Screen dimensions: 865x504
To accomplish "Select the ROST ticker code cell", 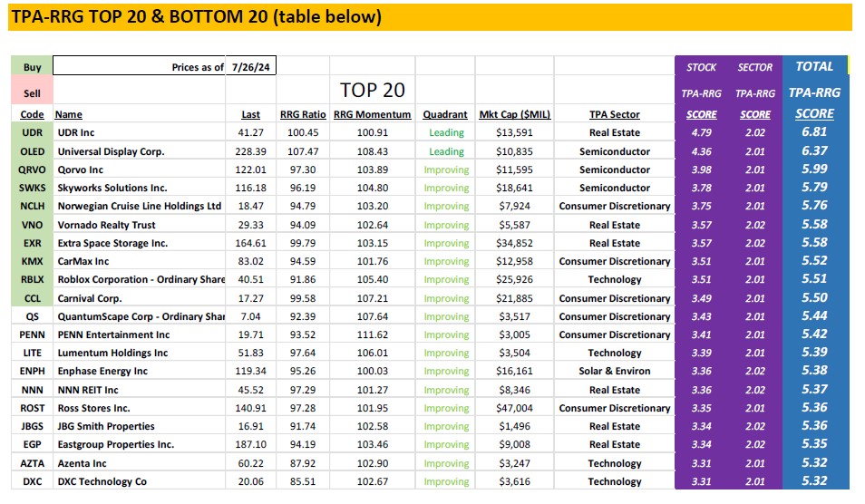I will click(32, 408).
